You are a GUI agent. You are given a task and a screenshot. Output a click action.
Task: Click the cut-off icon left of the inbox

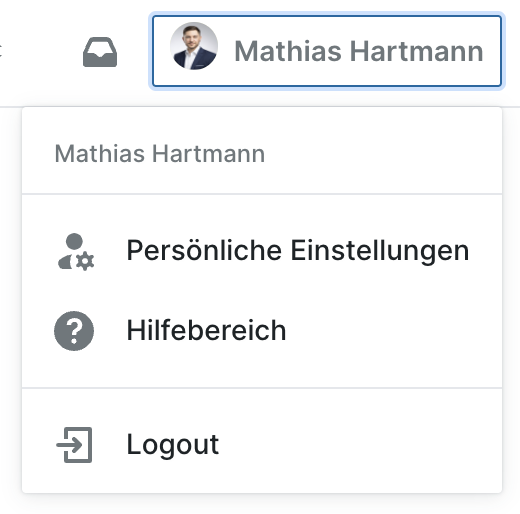coord(1,51)
